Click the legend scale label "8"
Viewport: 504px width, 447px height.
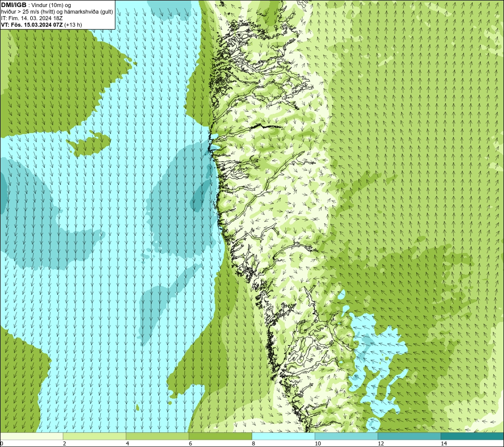(254, 444)
